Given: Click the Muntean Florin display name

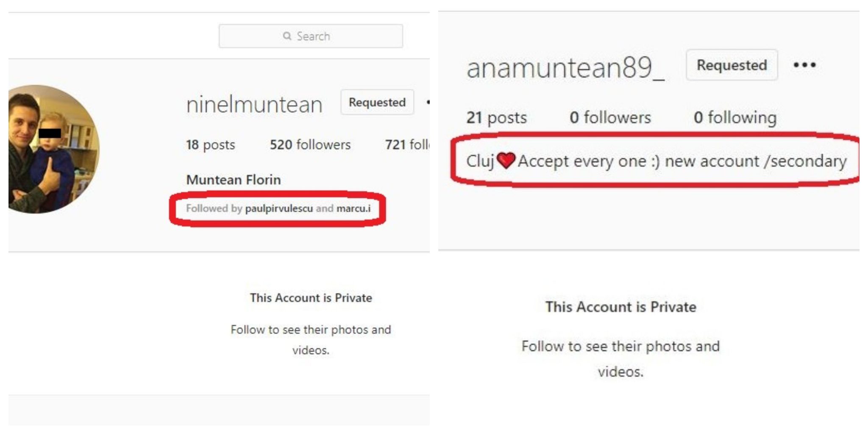Looking at the screenshot, I should click(234, 180).
